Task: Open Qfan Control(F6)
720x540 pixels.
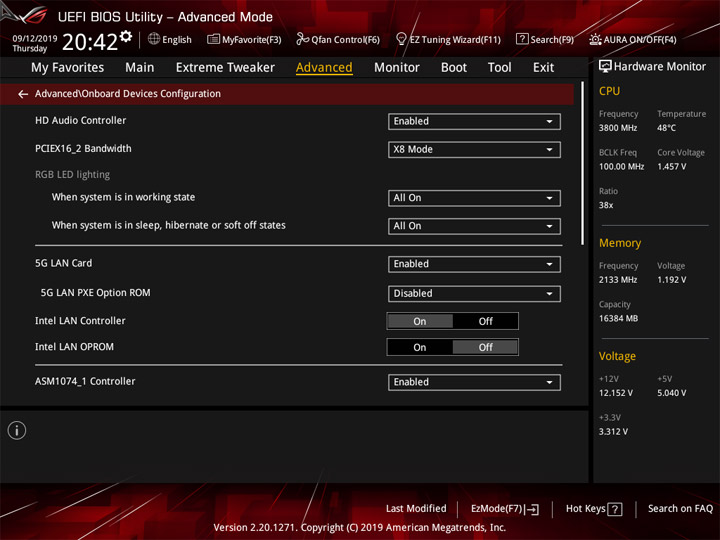Action: point(338,39)
